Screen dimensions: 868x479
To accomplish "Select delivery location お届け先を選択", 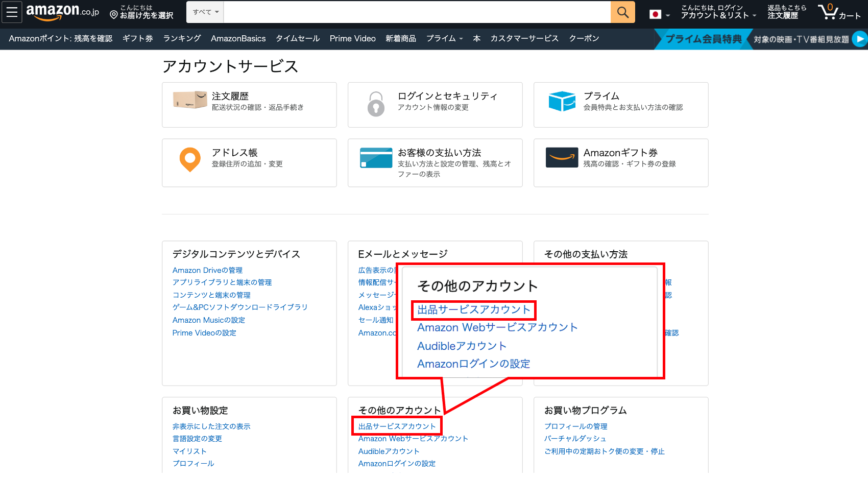I will 142,12.
